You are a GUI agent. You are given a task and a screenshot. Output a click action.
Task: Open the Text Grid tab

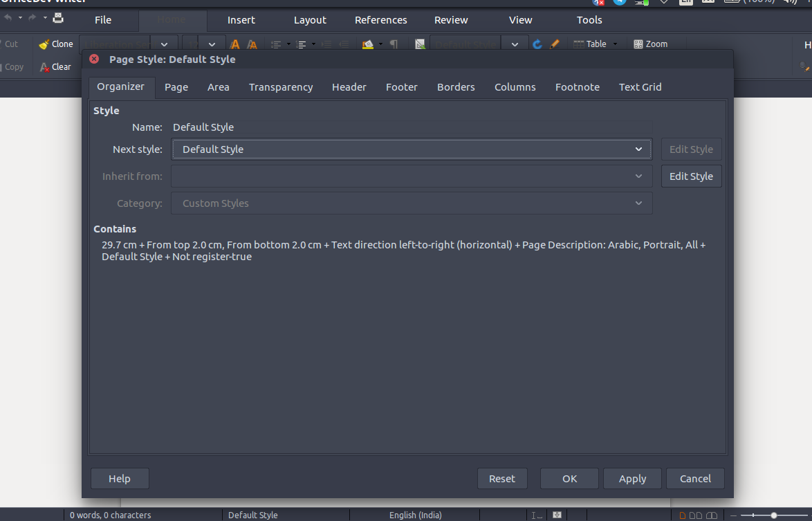640,87
